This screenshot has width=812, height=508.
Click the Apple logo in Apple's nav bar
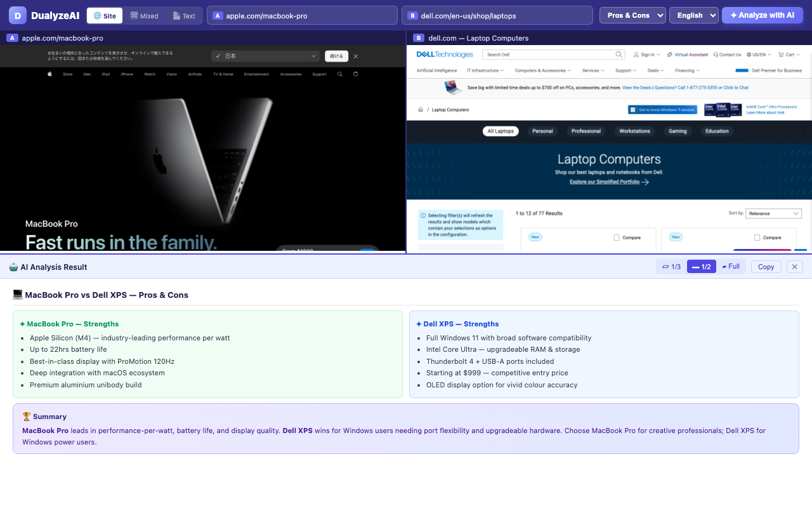tap(49, 74)
